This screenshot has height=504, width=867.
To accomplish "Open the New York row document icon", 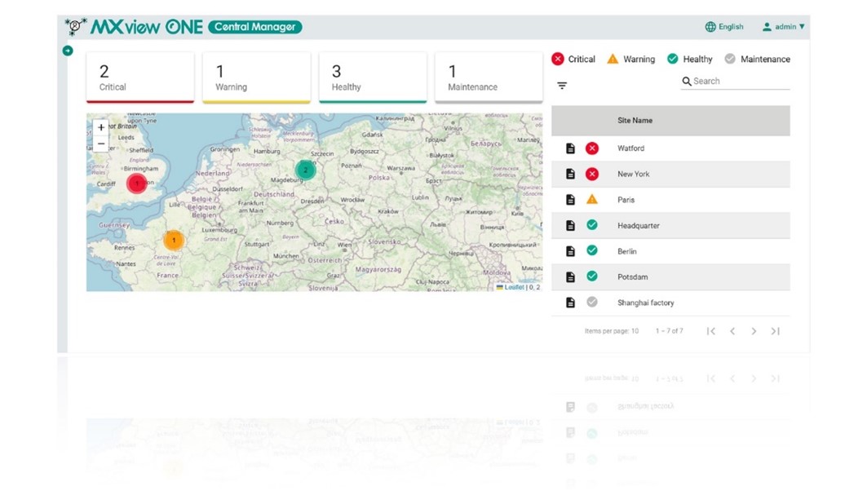I will [x=570, y=174].
